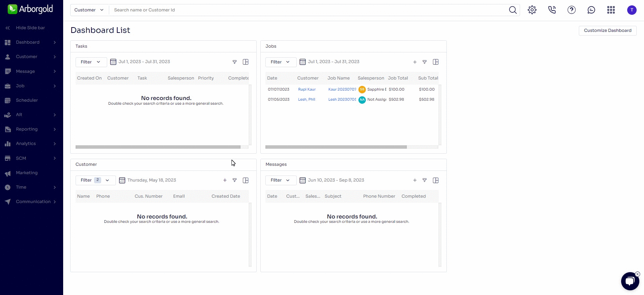Open the settings gear icon
The height and width of the screenshot is (295, 644).
point(532,10)
